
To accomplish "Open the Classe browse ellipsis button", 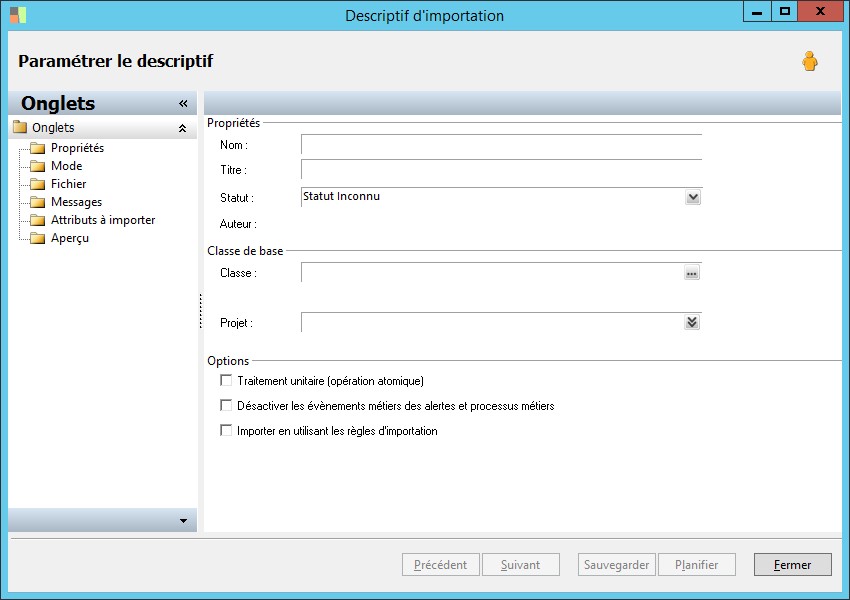I will click(x=691, y=273).
